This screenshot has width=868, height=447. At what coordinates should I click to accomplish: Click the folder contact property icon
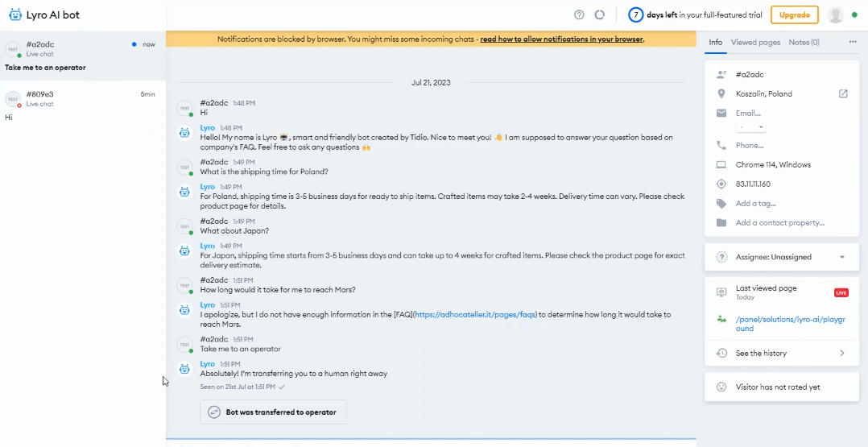pyautogui.click(x=721, y=222)
